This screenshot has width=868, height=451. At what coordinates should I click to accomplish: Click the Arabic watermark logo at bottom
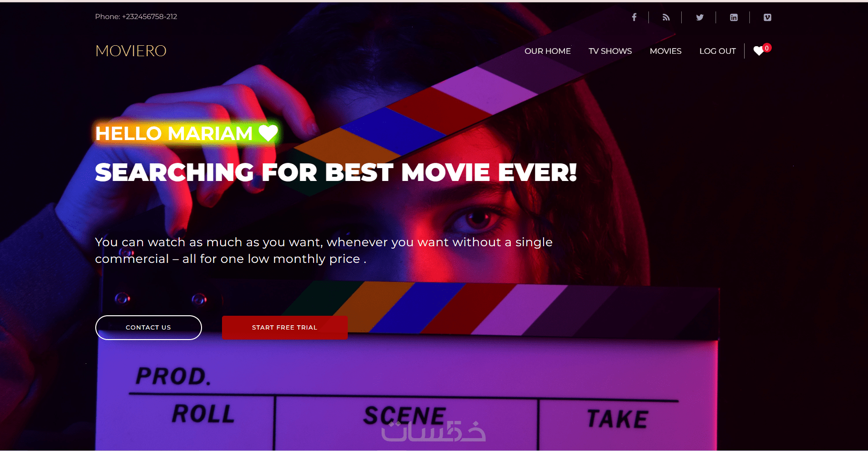[x=433, y=431]
